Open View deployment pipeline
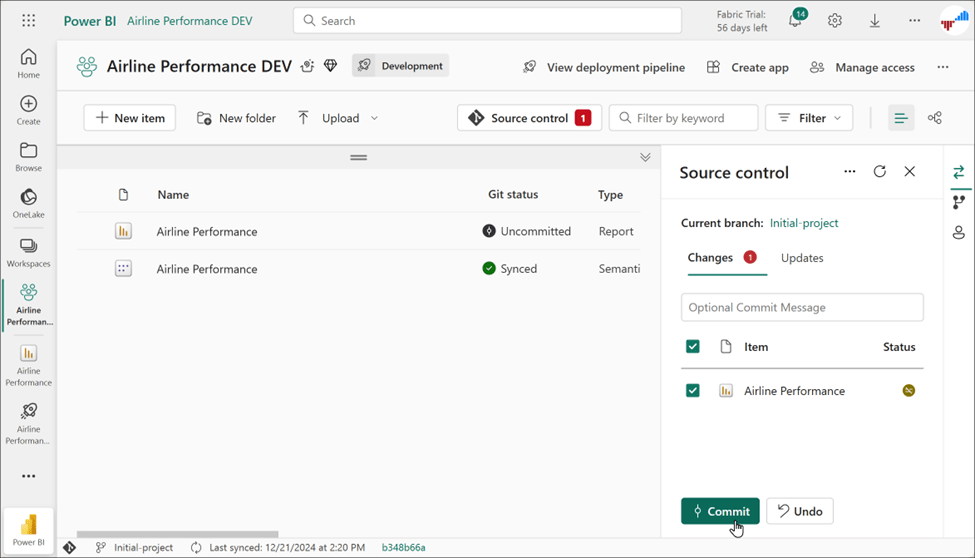The height and width of the screenshot is (558, 975). coord(604,67)
